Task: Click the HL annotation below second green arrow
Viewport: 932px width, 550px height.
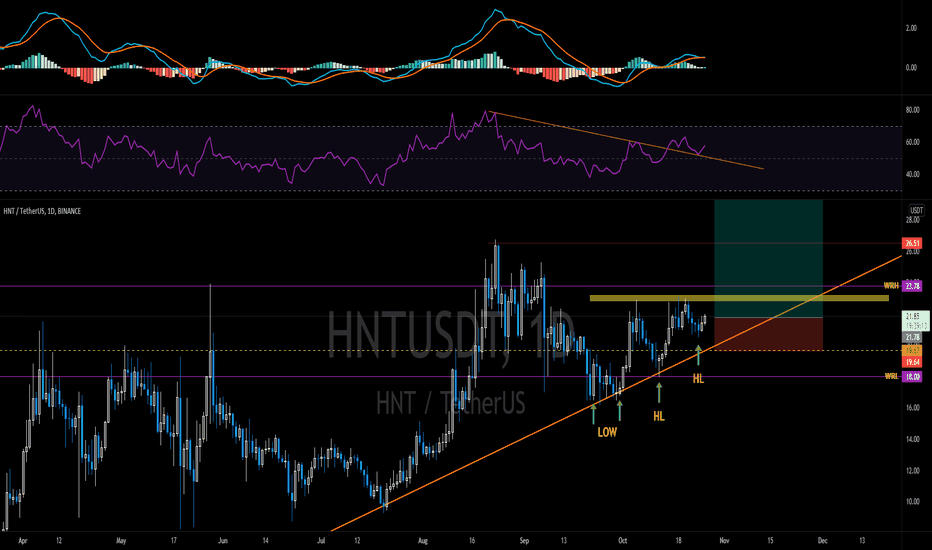Action: point(659,416)
